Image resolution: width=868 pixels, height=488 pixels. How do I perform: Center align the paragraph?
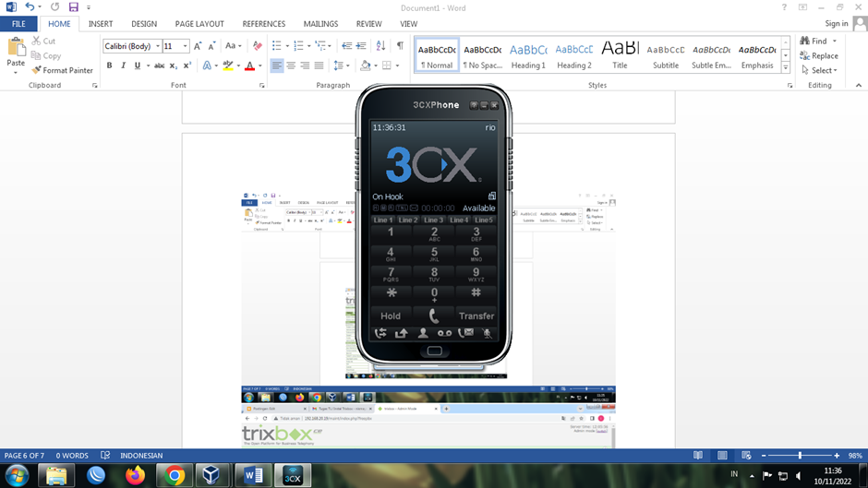click(x=291, y=65)
